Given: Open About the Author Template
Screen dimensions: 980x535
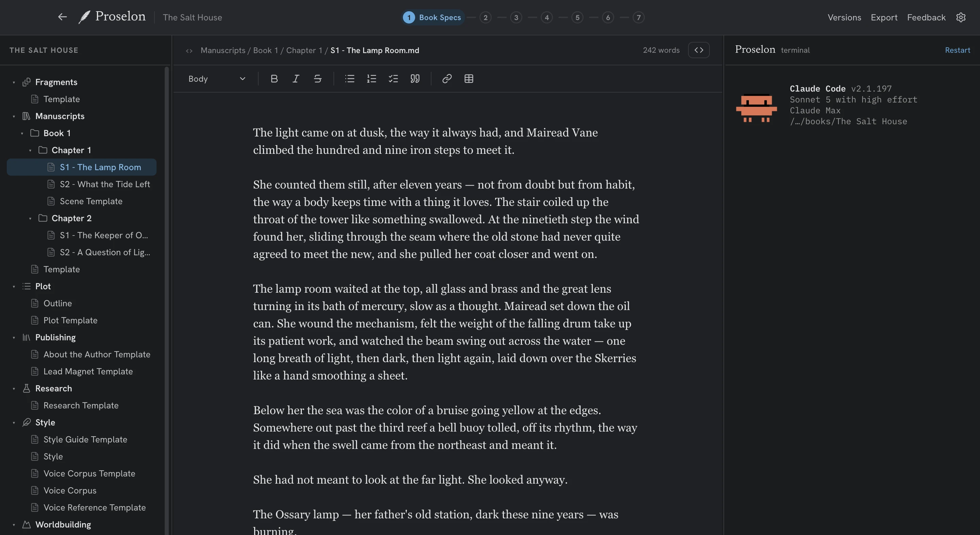Looking at the screenshot, I should [81, 354].
